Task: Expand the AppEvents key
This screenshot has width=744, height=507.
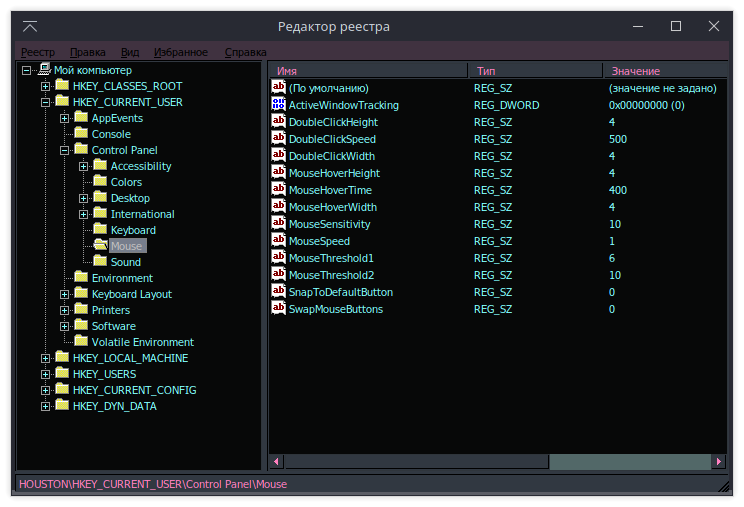Action: click(65, 119)
